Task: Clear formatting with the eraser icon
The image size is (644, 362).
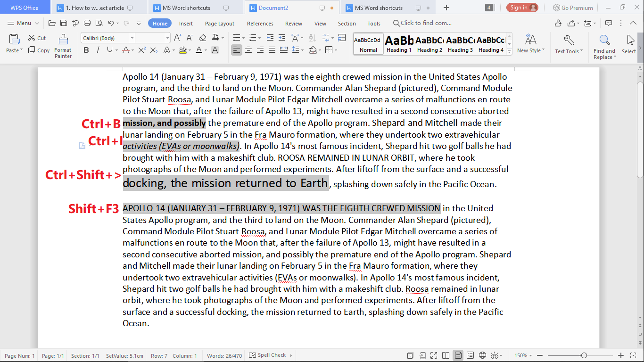Action: pyautogui.click(x=203, y=37)
